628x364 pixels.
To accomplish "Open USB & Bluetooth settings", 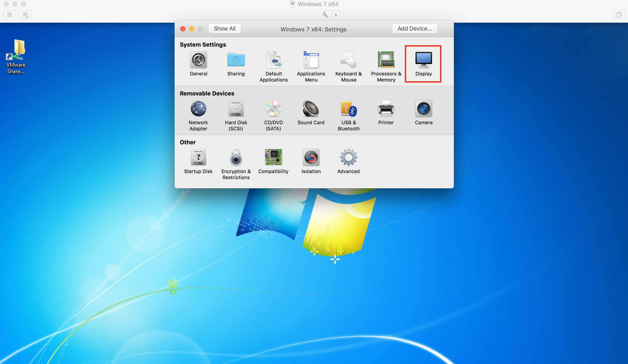I will click(348, 109).
